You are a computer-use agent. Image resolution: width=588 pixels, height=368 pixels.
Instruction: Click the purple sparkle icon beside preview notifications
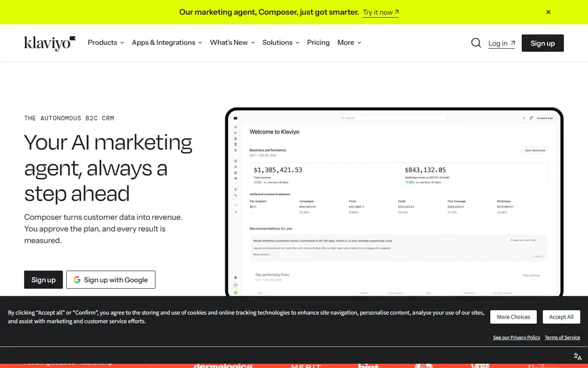click(x=523, y=118)
